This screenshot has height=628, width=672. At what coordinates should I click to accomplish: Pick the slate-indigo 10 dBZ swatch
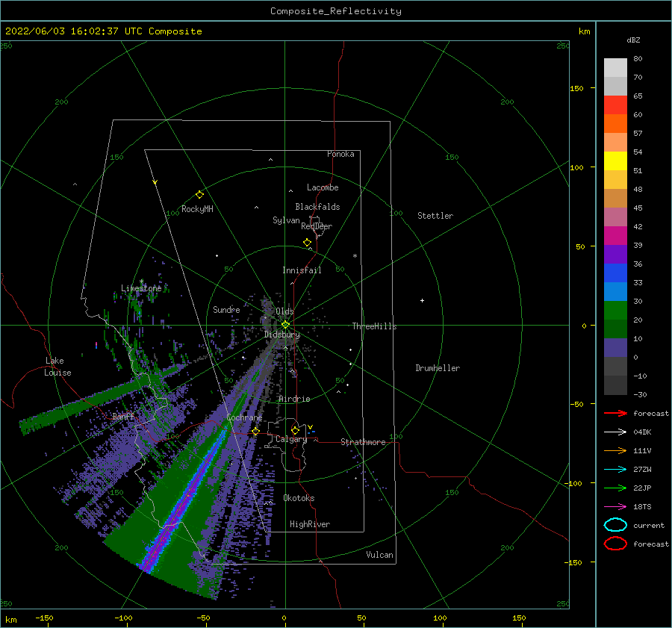[x=615, y=348]
